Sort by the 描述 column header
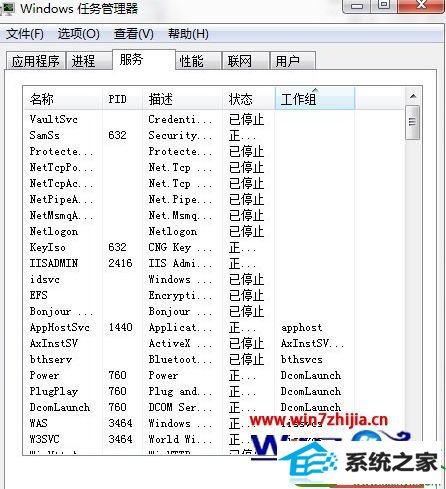 pyautogui.click(x=182, y=99)
